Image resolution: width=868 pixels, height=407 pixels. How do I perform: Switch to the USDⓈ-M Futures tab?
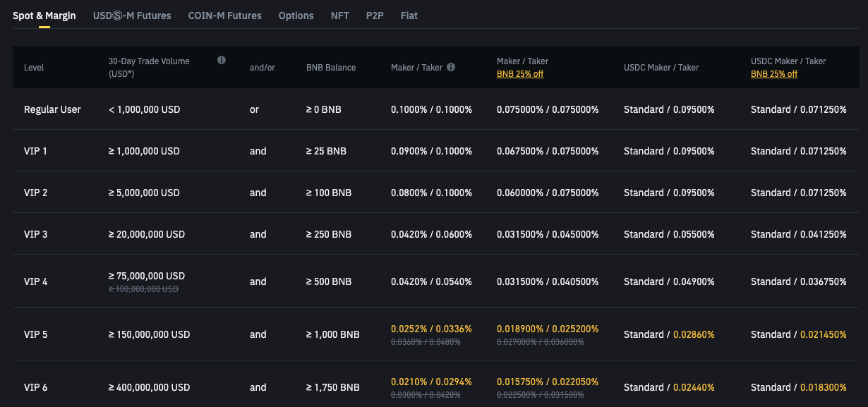(132, 15)
